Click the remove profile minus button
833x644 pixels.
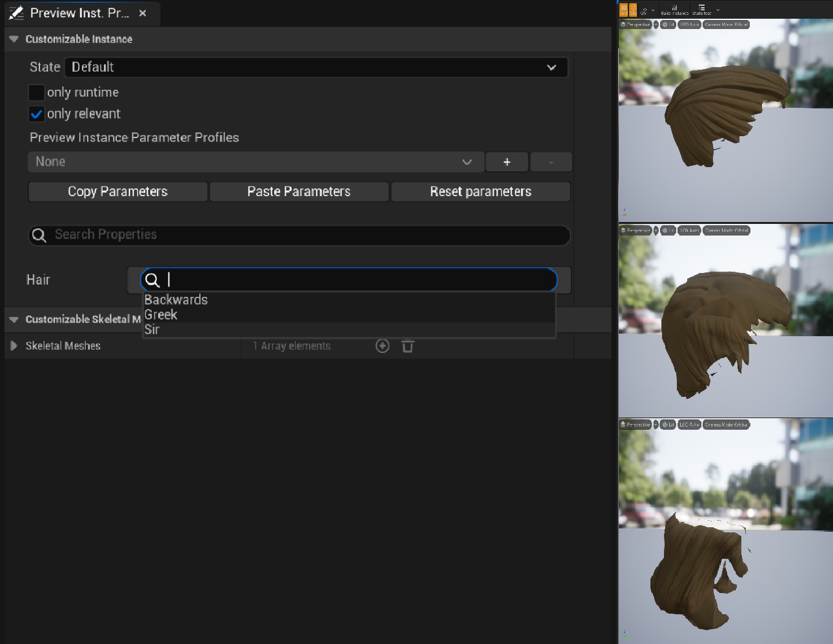coord(550,162)
